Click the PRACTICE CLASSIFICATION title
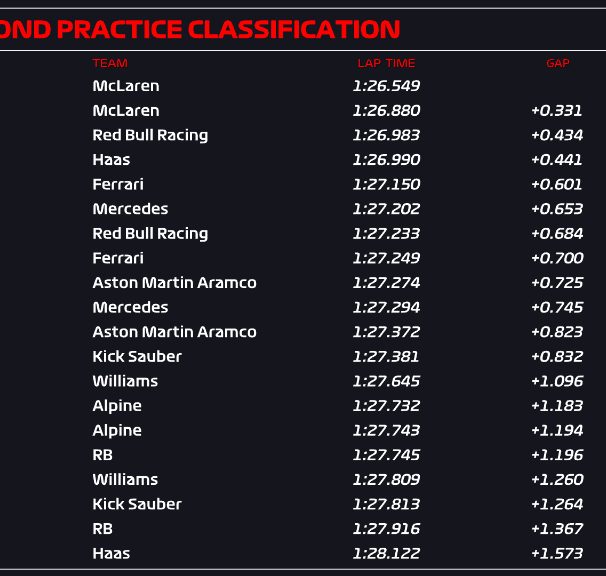This screenshot has width=606, height=576. point(200,29)
